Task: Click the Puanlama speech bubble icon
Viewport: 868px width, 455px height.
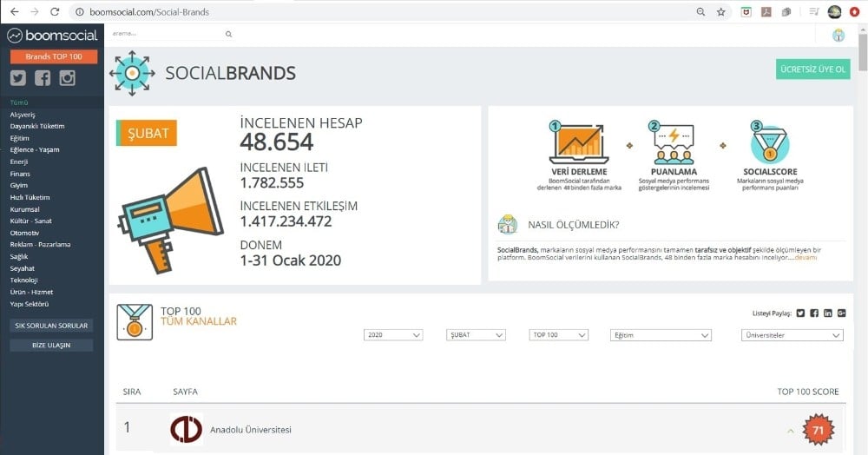Action: [x=674, y=142]
